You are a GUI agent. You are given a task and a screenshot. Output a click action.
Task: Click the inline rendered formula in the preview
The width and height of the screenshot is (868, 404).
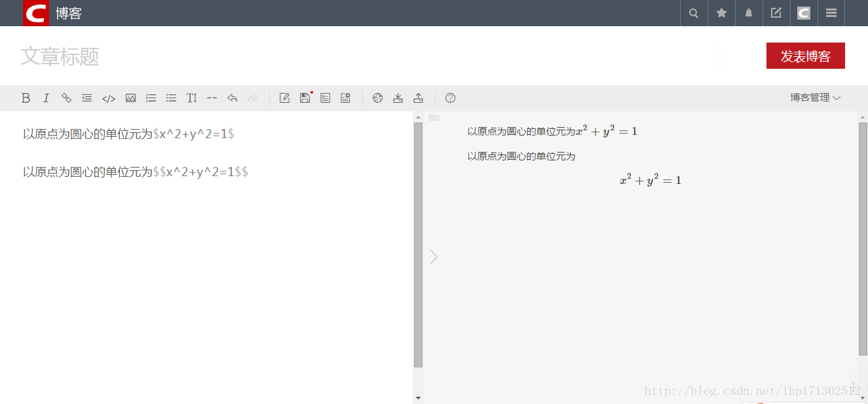click(607, 131)
